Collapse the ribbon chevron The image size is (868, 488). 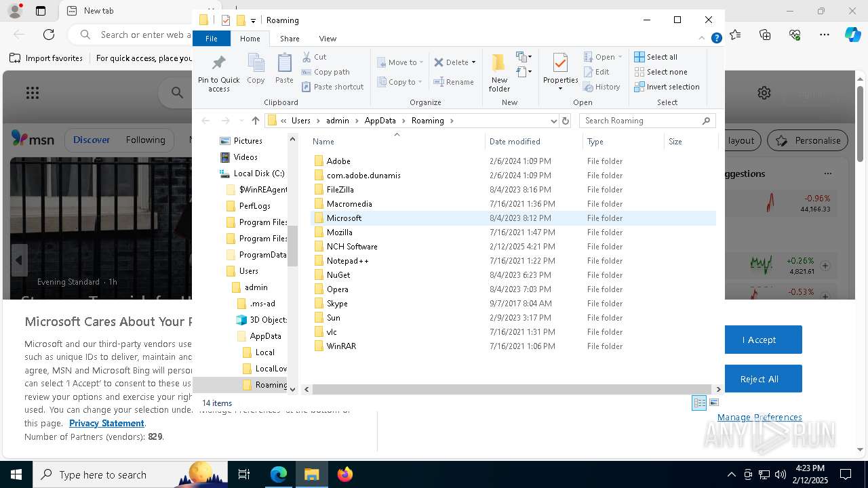(x=702, y=39)
